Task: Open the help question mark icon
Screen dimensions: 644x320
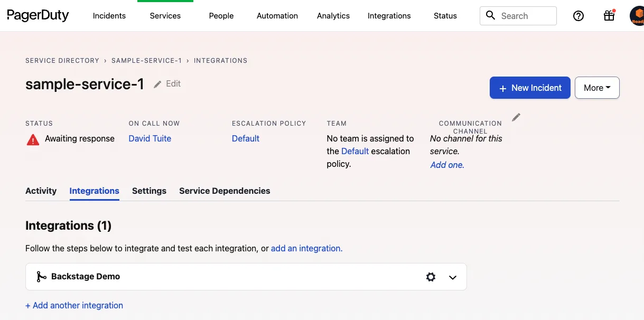Action: (x=578, y=16)
